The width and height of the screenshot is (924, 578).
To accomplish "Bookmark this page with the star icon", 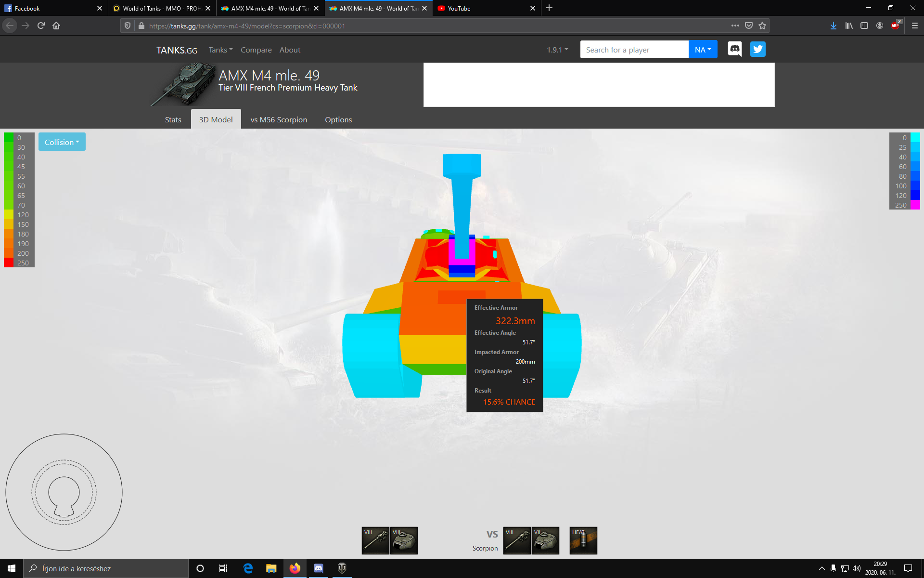I will tap(762, 26).
